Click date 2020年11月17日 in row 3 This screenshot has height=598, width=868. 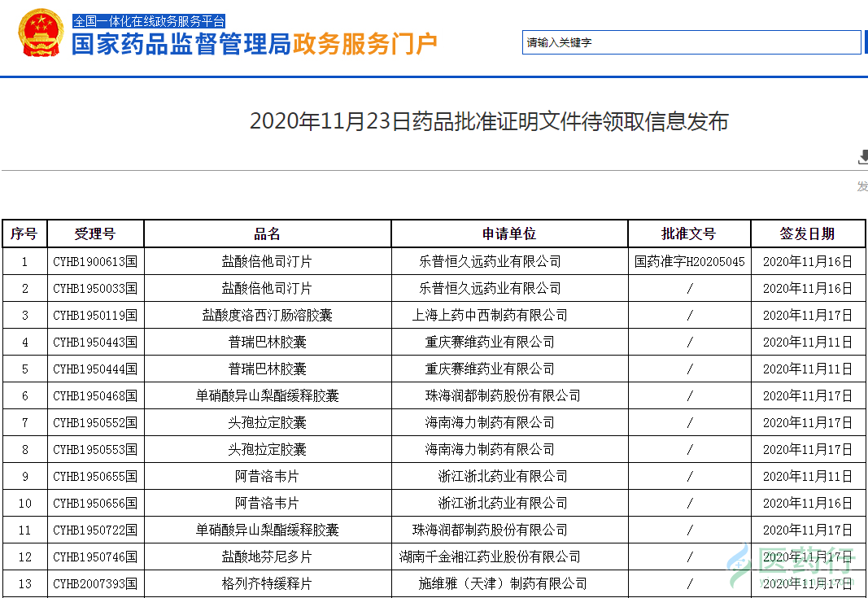point(808,315)
